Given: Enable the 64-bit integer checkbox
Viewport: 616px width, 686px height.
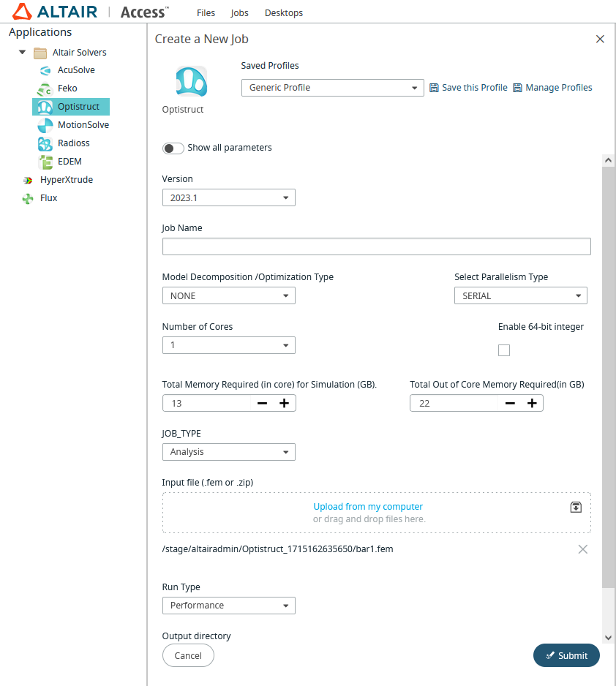Looking at the screenshot, I should 503,350.
